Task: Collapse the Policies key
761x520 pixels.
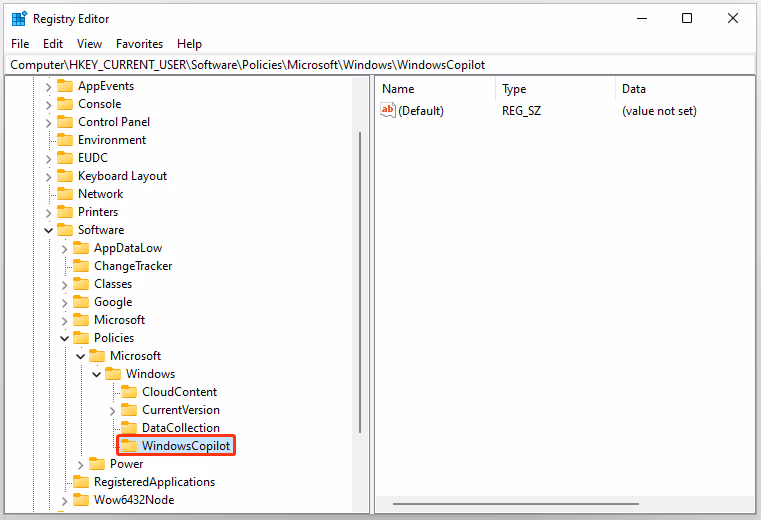Action: tap(65, 338)
